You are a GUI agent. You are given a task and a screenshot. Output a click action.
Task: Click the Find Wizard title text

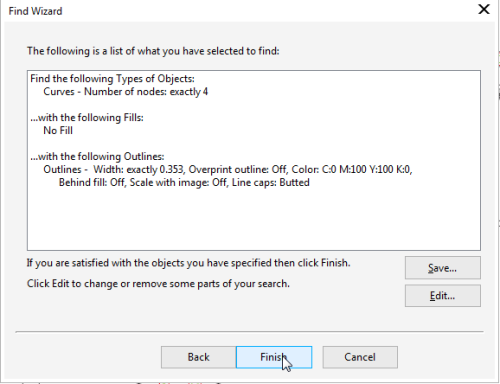(35, 11)
